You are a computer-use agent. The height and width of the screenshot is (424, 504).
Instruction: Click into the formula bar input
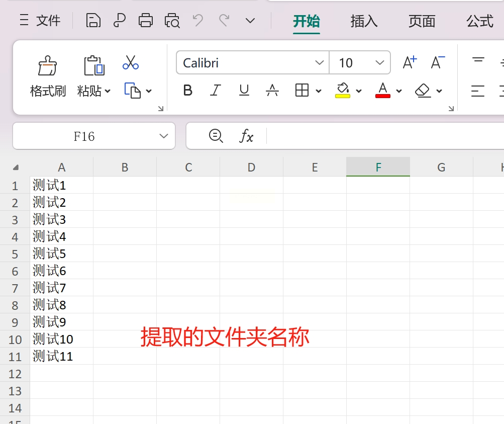coord(385,136)
